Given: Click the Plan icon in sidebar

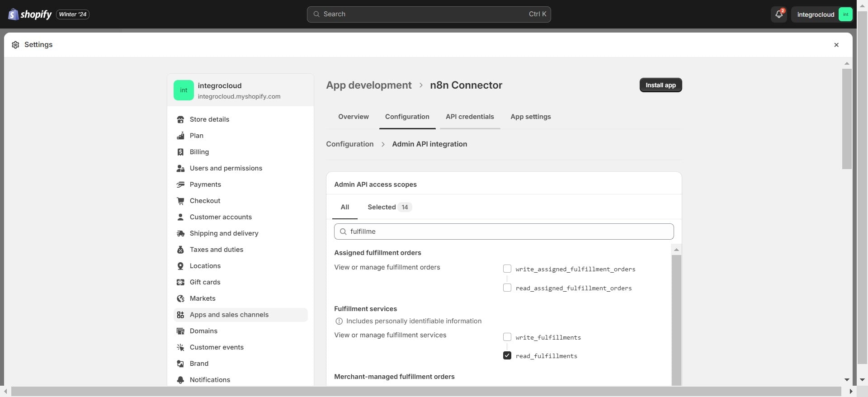Looking at the screenshot, I should pyautogui.click(x=180, y=136).
